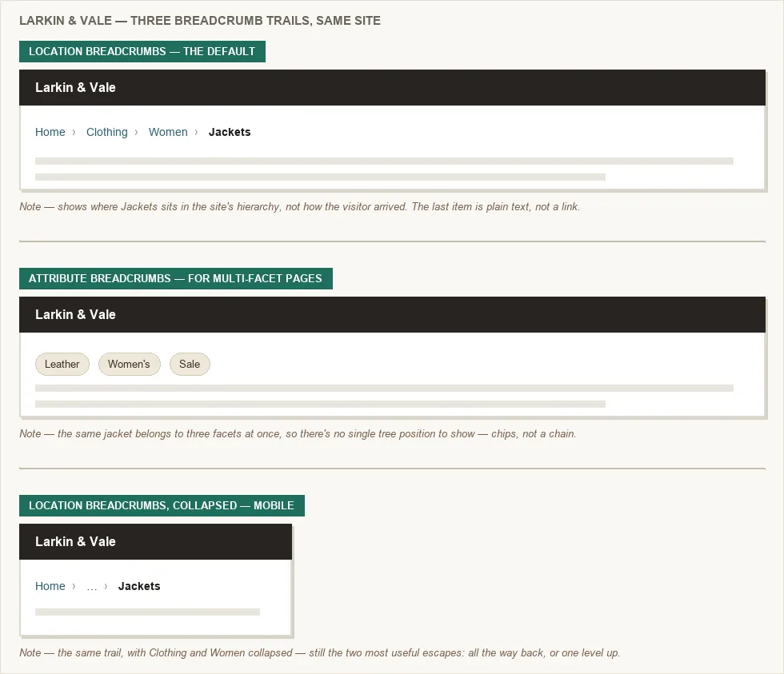Click the Larkin & Vale logo above the attribute chips

75,314
